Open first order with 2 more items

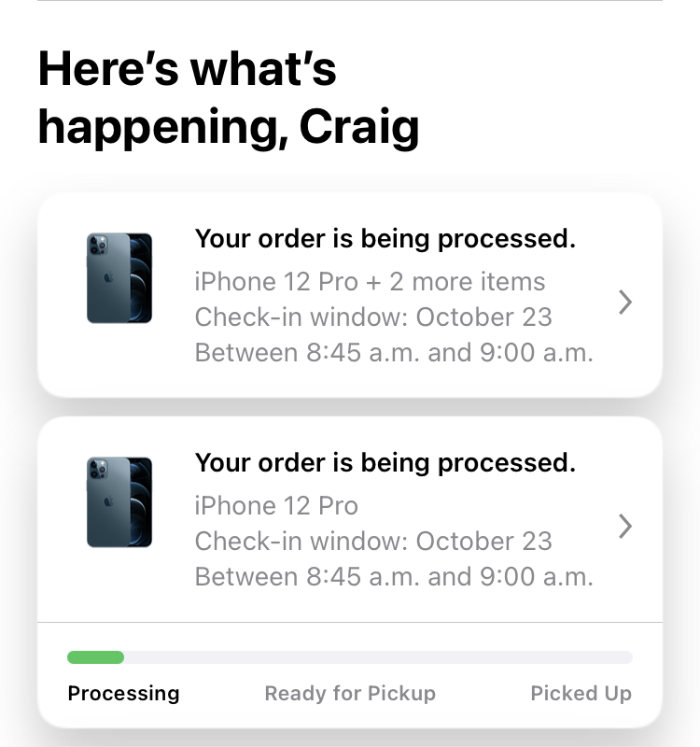click(349, 295)
